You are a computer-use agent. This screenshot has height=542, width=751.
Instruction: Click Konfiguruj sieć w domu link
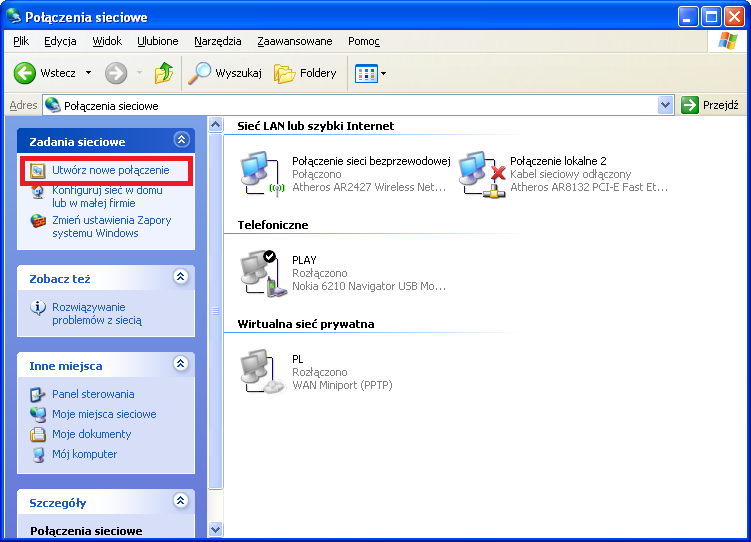coord(107,197)
